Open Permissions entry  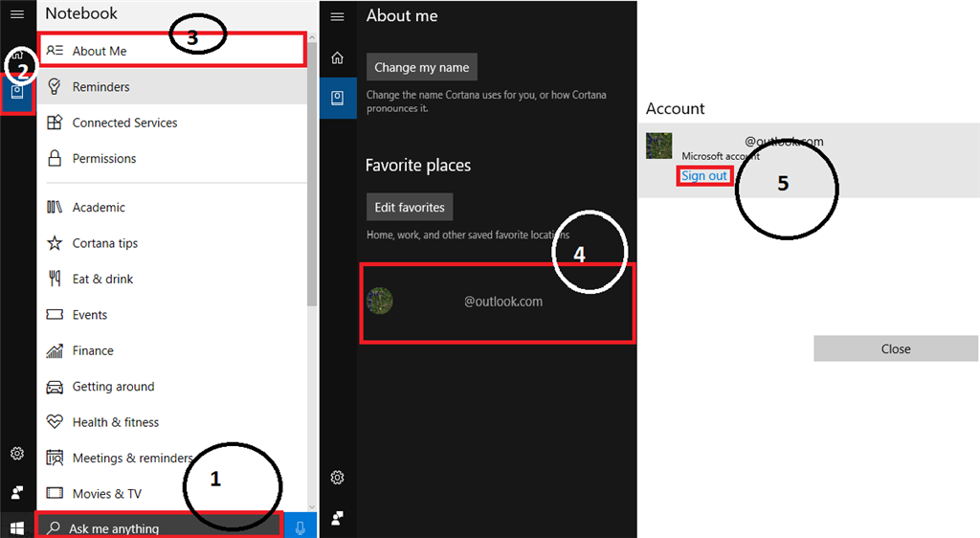[x=172, y=158]
